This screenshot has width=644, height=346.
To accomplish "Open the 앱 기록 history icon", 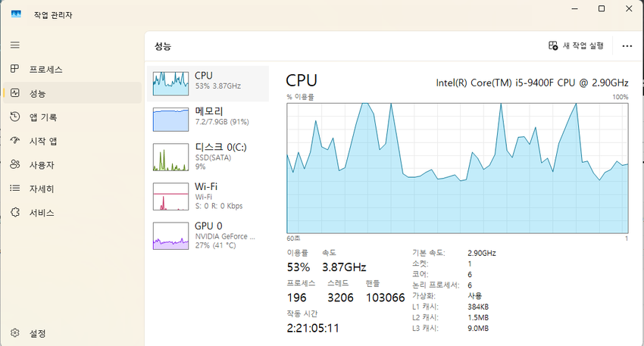I will pyautogui.click(x=15, y=117).
